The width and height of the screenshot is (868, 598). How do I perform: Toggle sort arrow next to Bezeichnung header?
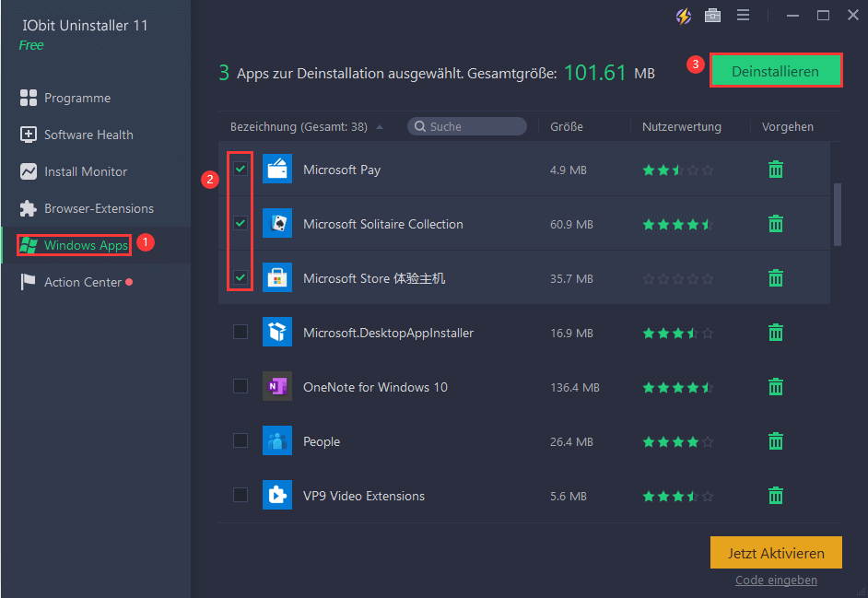click(380, 127)
